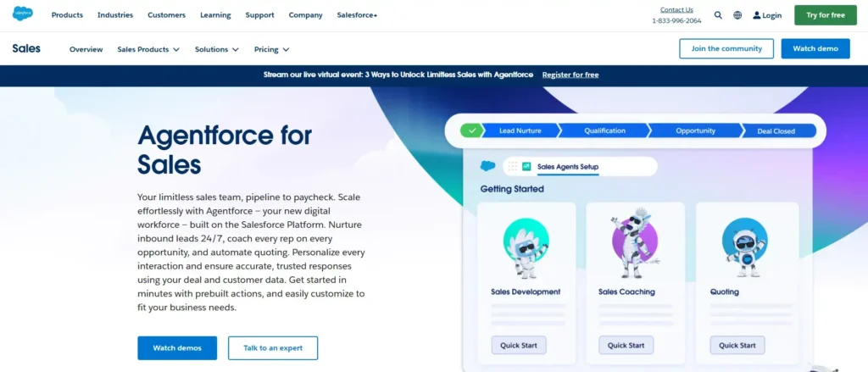
Task: Click the Salesforce cloud logo
Action: point(23,14)
